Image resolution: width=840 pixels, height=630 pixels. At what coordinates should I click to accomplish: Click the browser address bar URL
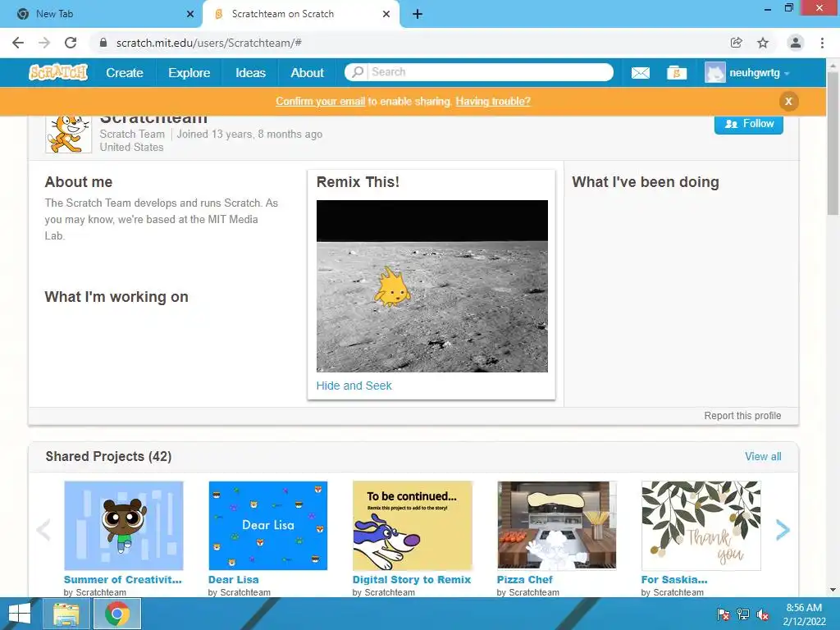(x=209, y=43)
